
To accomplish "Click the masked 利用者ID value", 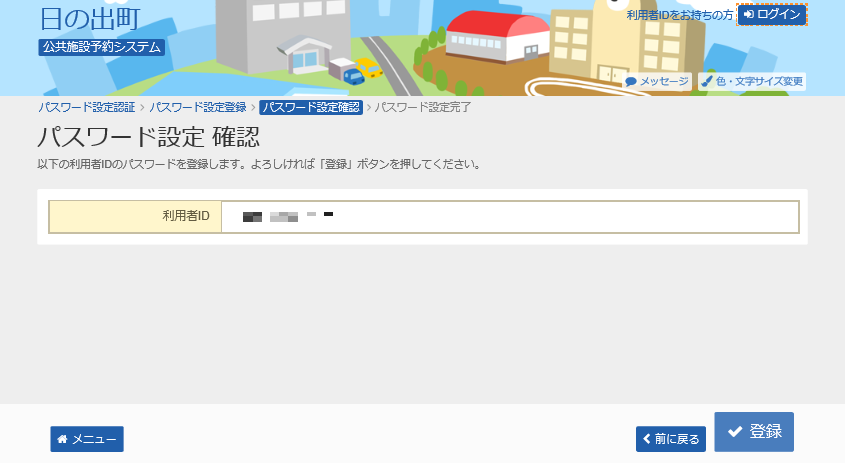I will pos(288,216).
